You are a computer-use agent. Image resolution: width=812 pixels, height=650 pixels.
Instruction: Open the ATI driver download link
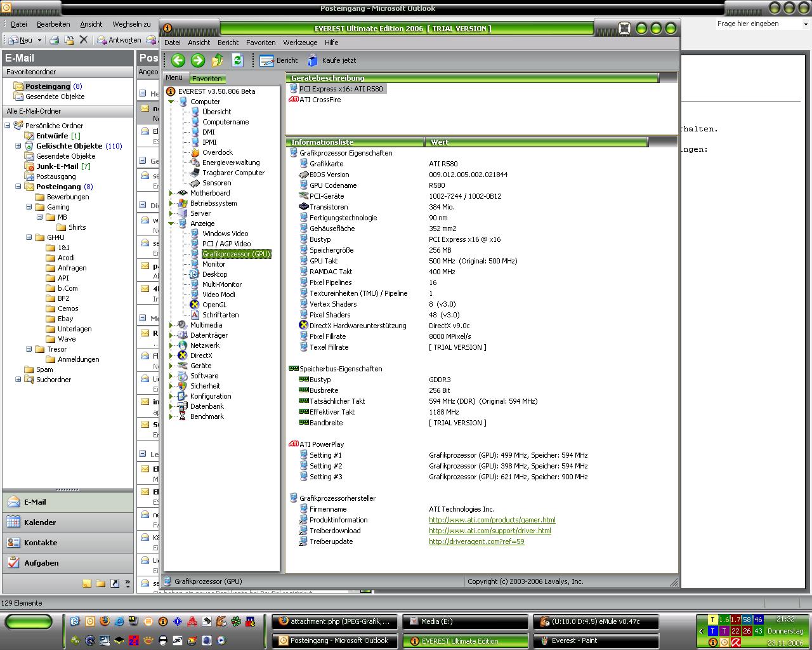click(x=490, y=531)
